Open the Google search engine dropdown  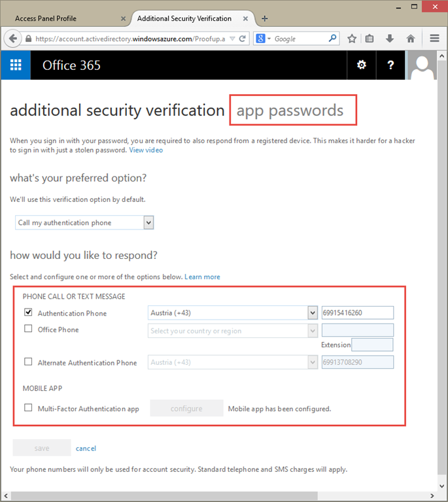tap(263, 39)
